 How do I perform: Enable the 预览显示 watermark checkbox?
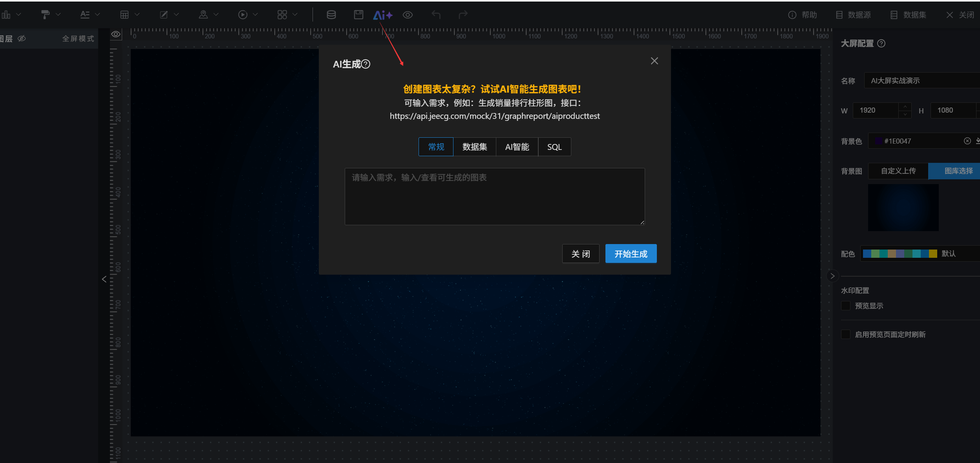click(x=846, y=306)
